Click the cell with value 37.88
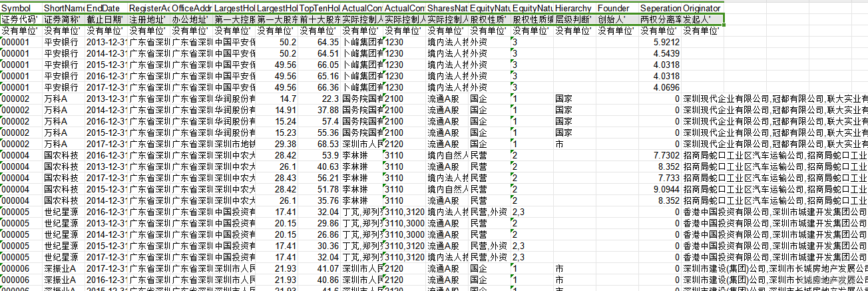The width and height of the screenshot is (868, 291). (x=320, y=109)
